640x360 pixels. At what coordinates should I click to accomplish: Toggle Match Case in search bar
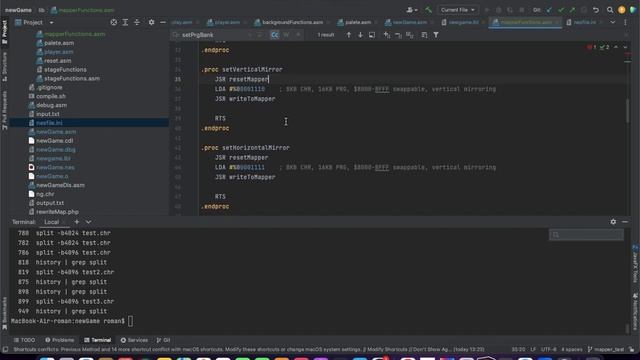coord(275,35)
